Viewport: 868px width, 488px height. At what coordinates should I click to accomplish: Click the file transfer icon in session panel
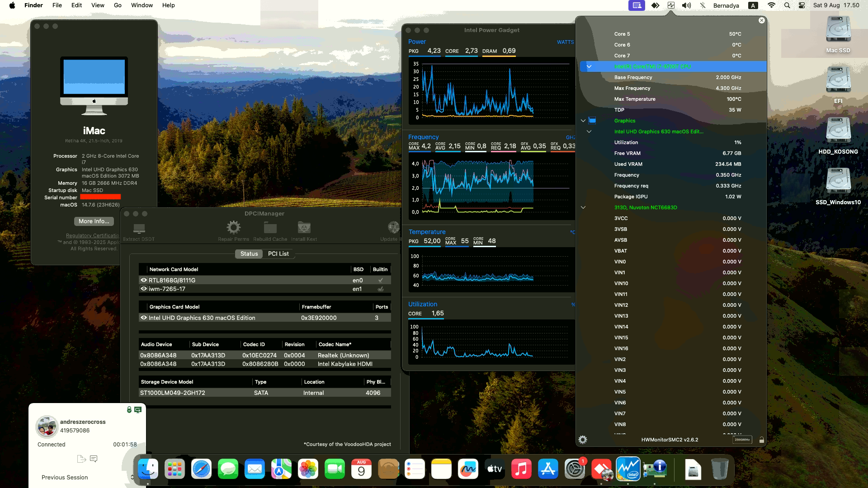81,458
